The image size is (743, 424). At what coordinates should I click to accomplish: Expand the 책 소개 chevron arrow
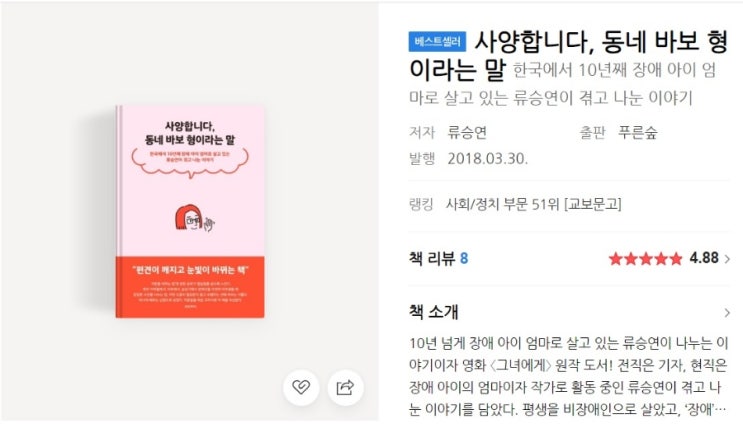(727, 313)
